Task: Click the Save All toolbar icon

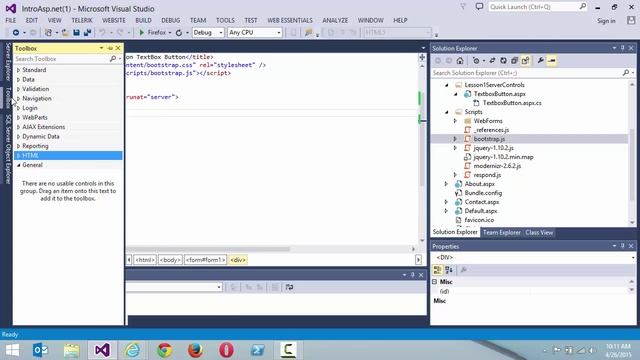Action: (x=87, y=32)
